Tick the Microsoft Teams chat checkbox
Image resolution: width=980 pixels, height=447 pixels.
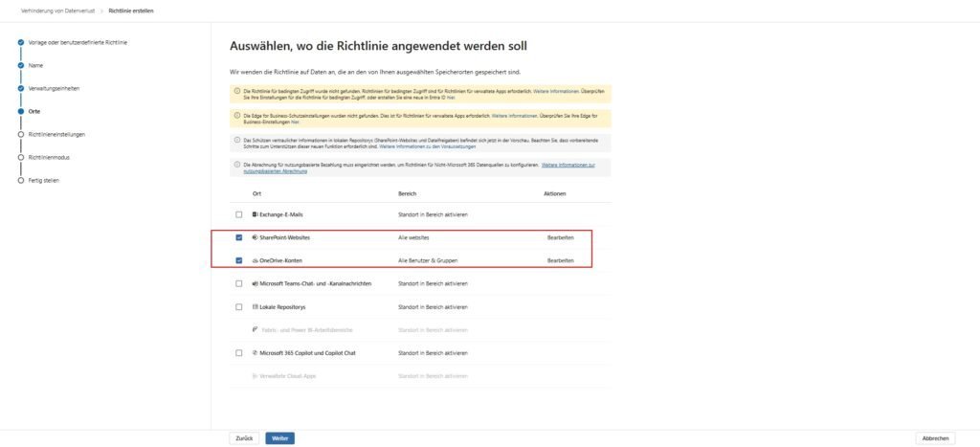click(238, 283)
